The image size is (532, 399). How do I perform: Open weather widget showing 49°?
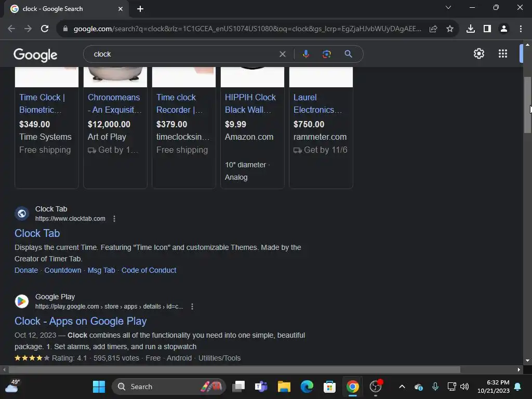(12, 386)
